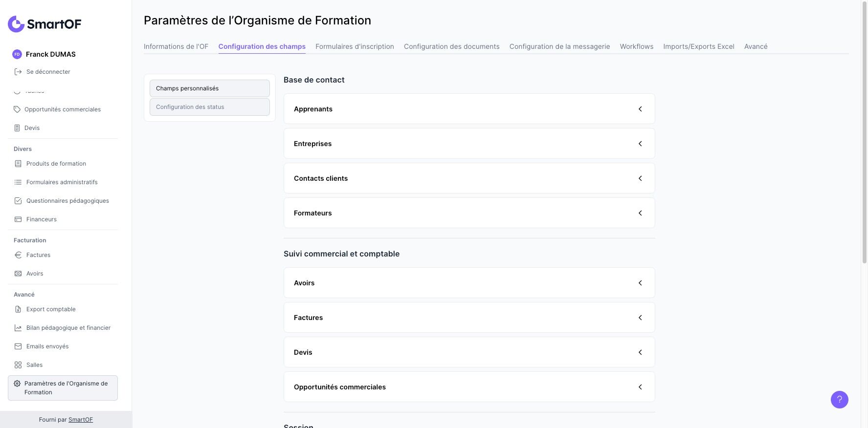Viewport: 868px width, 428px height.
Task: Click the SmartOF logo icon
Action: 16,24
